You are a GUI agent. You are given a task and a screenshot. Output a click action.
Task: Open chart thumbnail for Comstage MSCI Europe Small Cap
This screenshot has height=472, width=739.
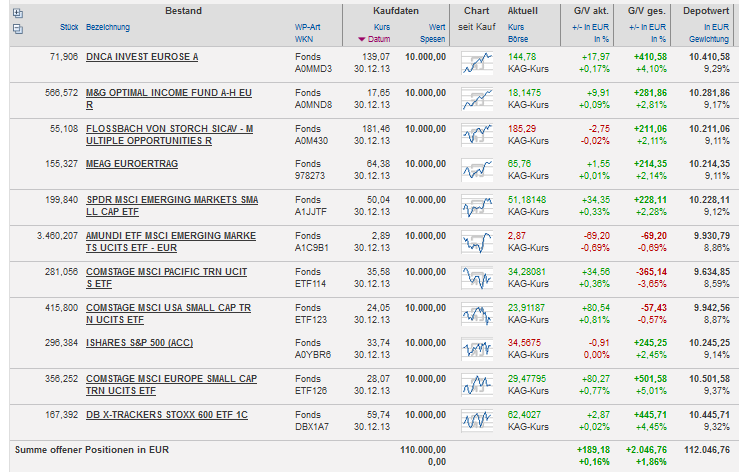click(x=477, y=385)
